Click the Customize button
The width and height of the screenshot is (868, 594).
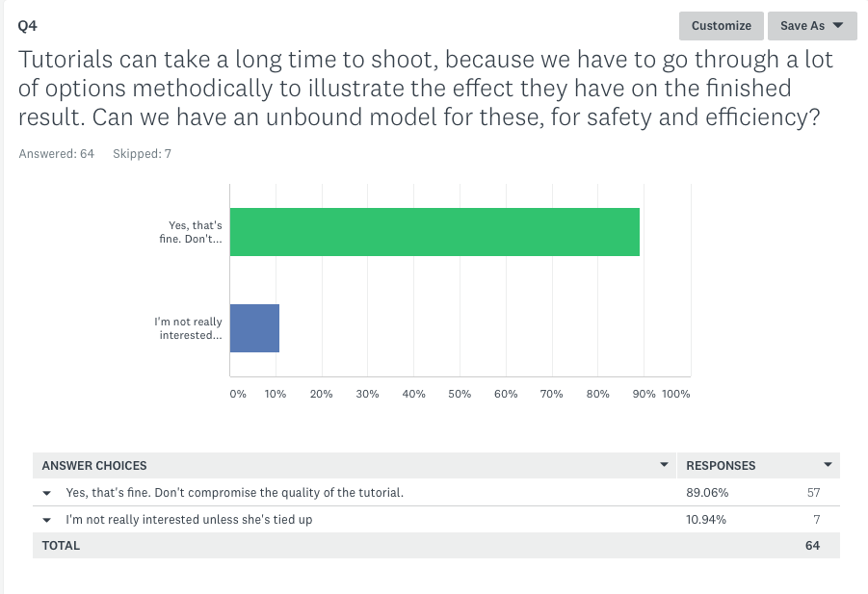[x=722, y=26]
